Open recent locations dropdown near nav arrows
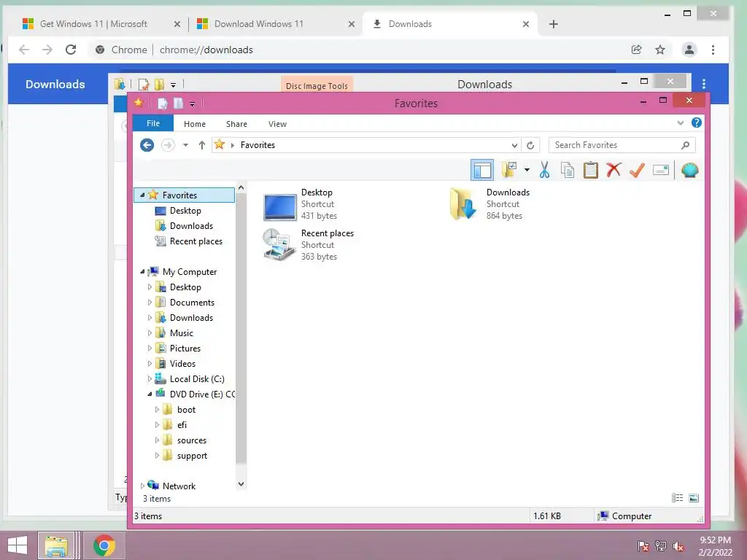This screenshot has width=747, height=560. [x=185, y=145]
